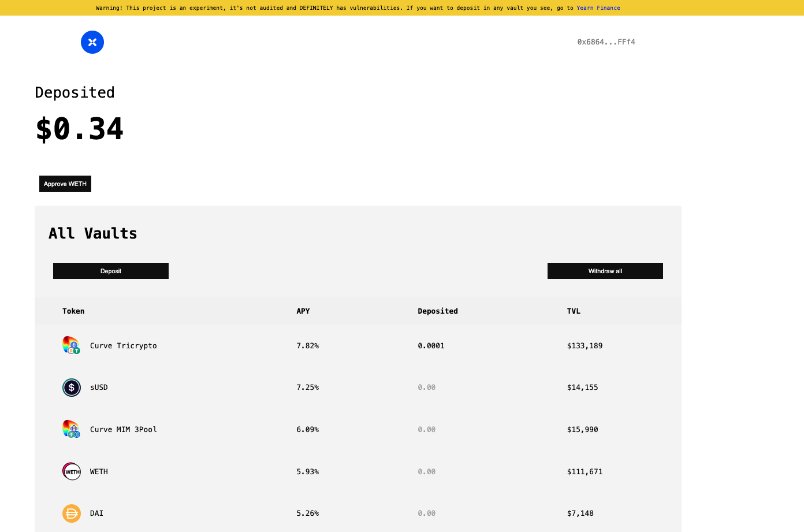Click the 0.0001 deposited amount
This screenshot has width=804, height=532.
point(431,345)
